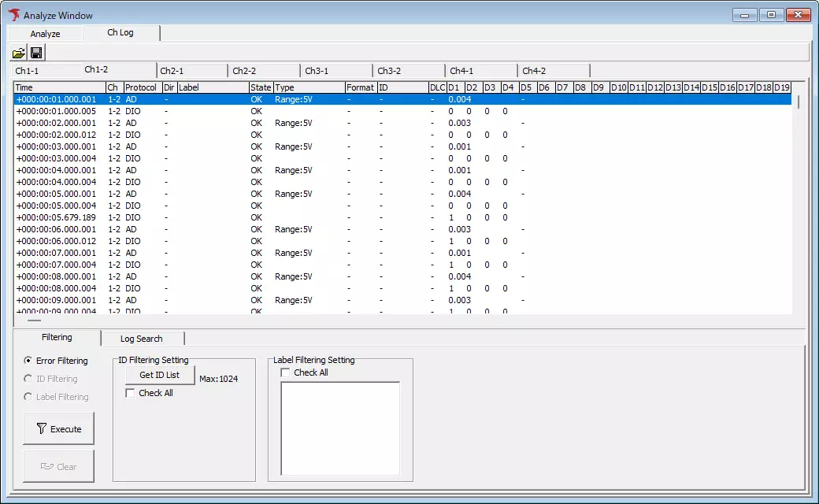This screenshot has height=504, width=819.
Task: Click the Protocol column header
Action: click(x=143, y=87)
